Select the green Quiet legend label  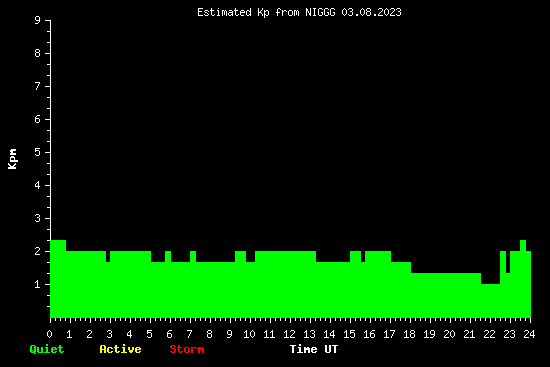click(x=47, y=349)
